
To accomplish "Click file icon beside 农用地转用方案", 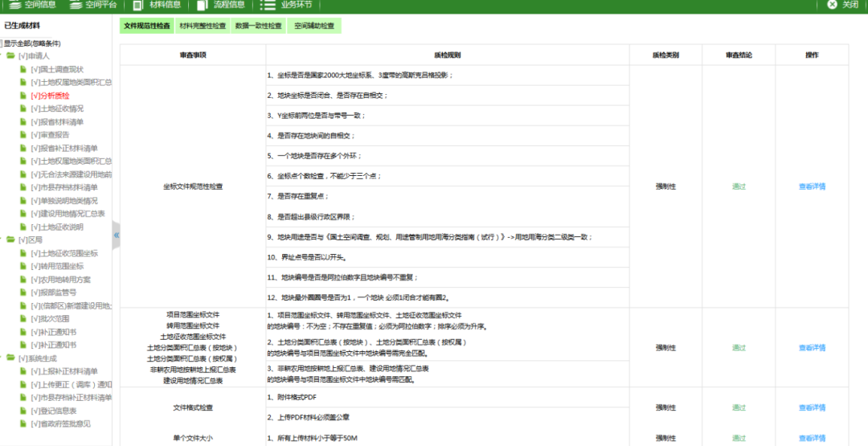I will click(23, 279).
